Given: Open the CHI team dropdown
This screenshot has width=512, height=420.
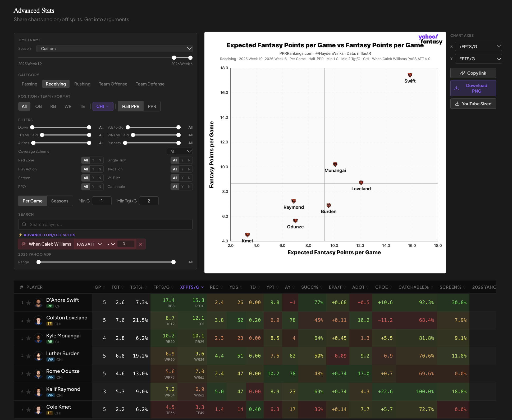Looking at the screenshot, I should [x=103, y=106].
